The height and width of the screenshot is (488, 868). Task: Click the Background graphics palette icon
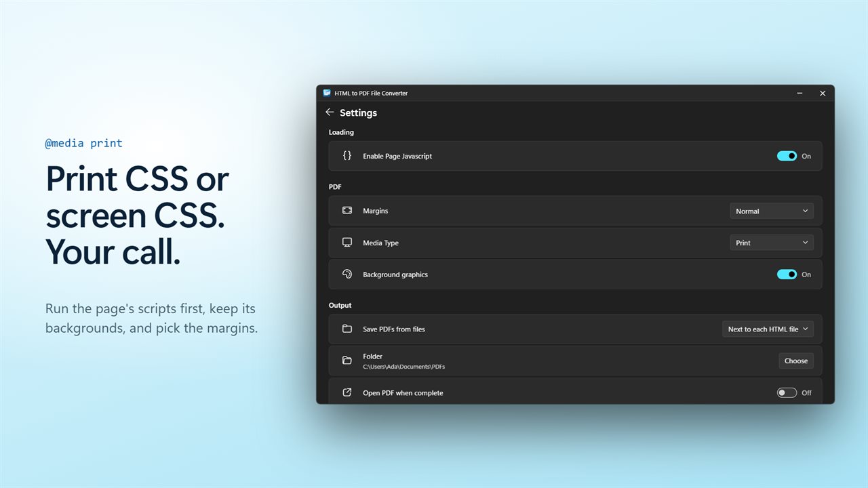click(x=347, y=274)
